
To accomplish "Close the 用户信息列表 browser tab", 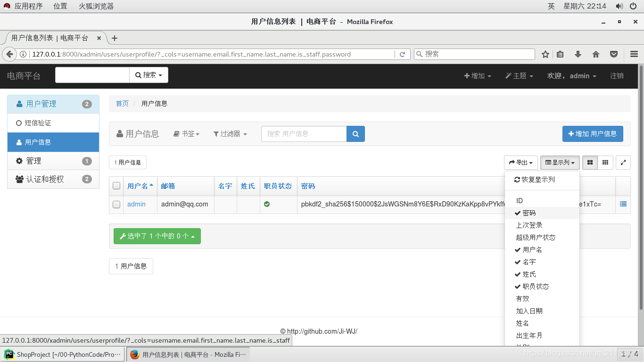I will pyautogui.click(x=99, y=38).
